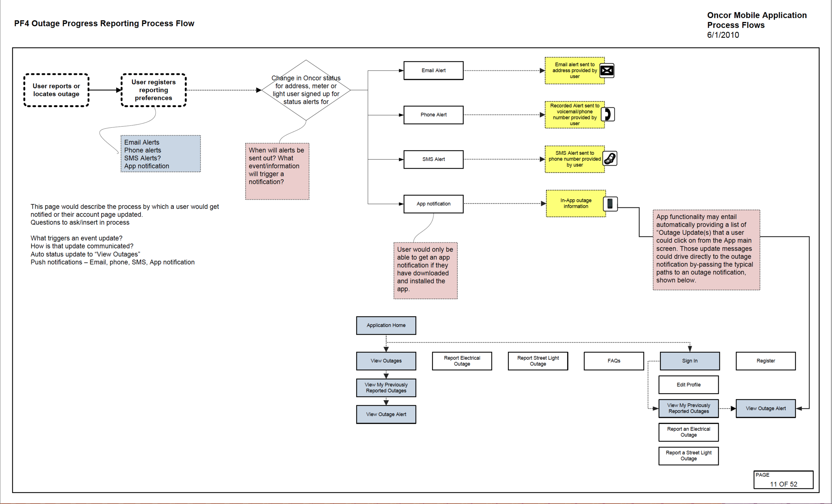Click the 6/1/2010 date text
832x504 pixels.
[723, 35]
